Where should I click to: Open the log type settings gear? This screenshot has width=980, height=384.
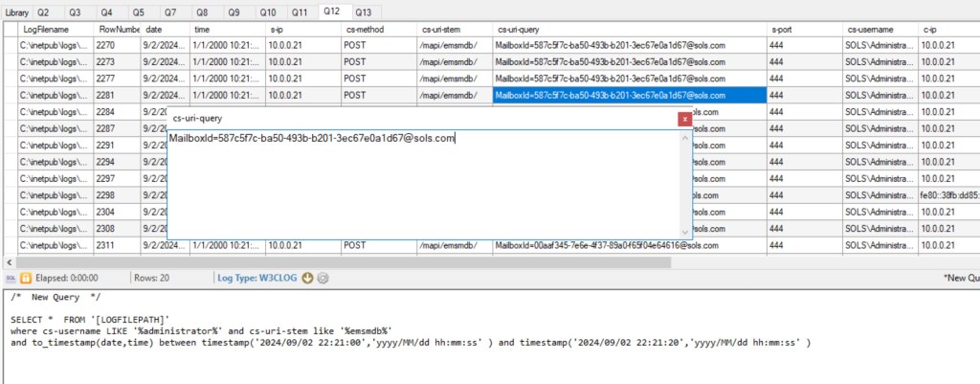(323, 278)
